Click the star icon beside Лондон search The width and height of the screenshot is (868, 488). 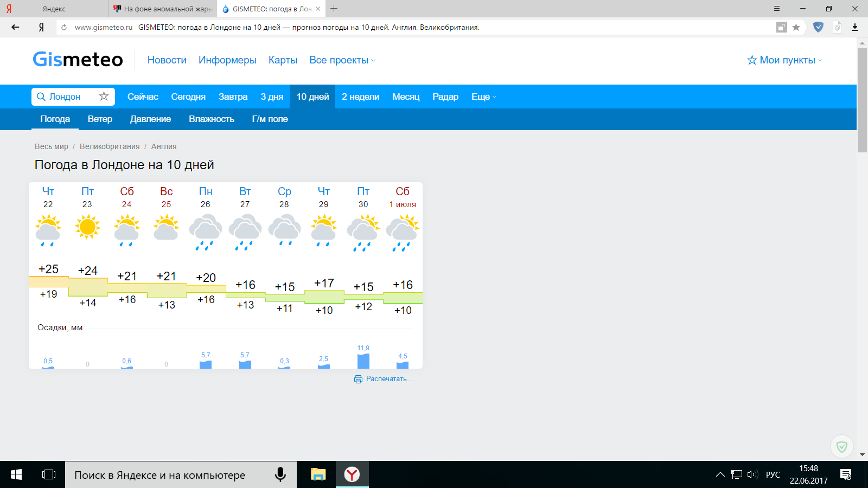click(x=104, y=97)
